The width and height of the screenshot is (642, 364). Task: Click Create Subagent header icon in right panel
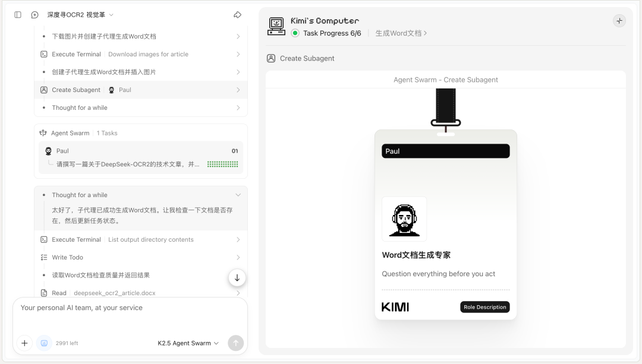pyautogui.click(x=271, y=58)
